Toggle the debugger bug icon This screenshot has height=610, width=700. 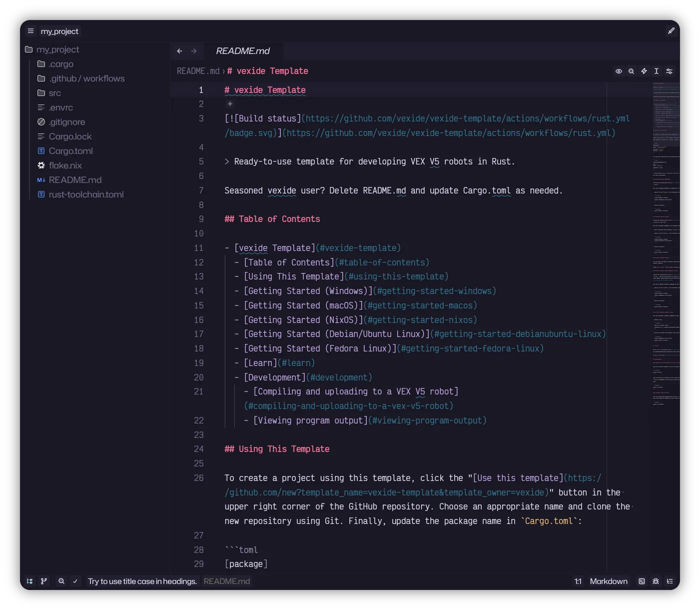tap(656, 581)
